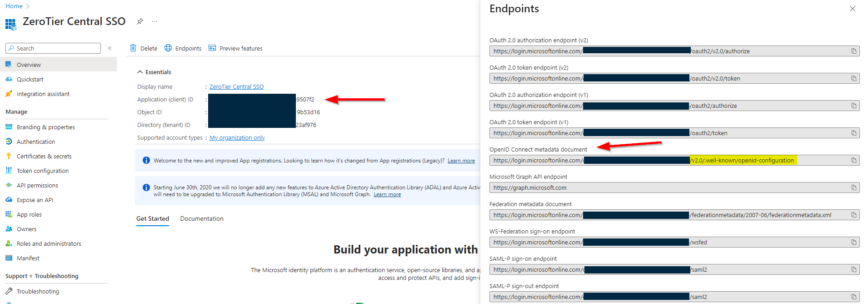Copy the OAuth 2.0 token endpoint (v1) URL
868x304 pixels.
tap(854, 133)
